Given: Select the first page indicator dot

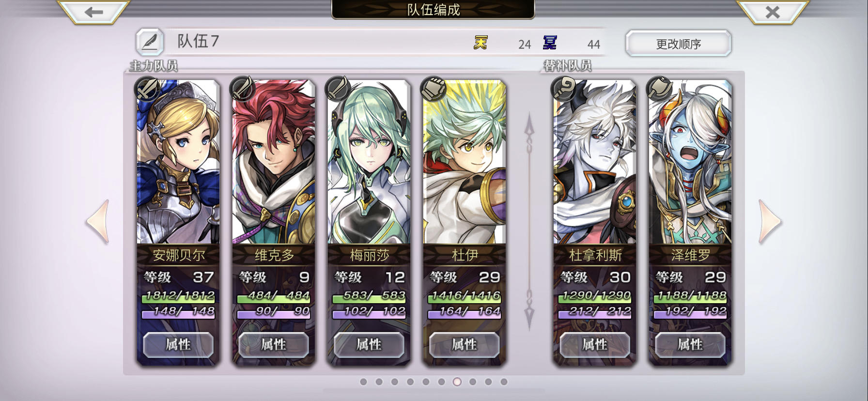Looking at the screenshot, I should point(363,382).
